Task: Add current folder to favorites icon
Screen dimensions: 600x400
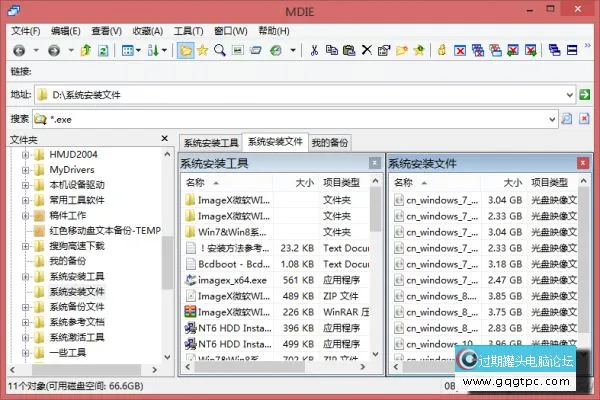Action: tap(419, 50)
